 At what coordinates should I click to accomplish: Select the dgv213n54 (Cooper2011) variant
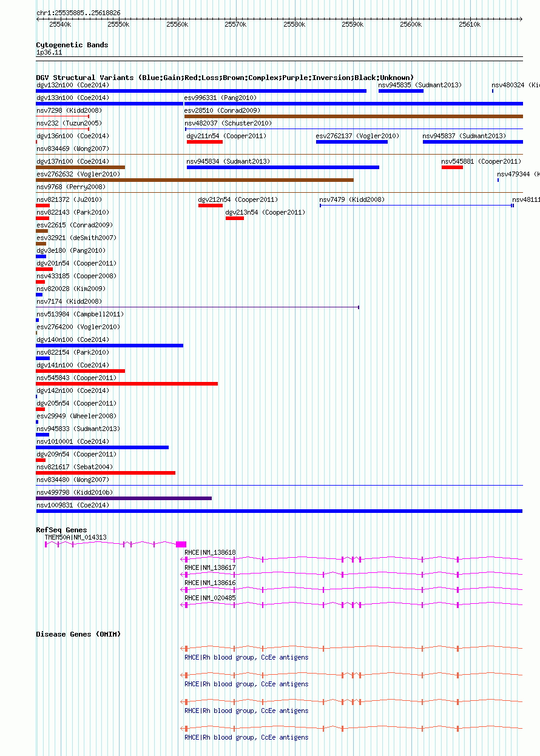[x=235, y=218]
